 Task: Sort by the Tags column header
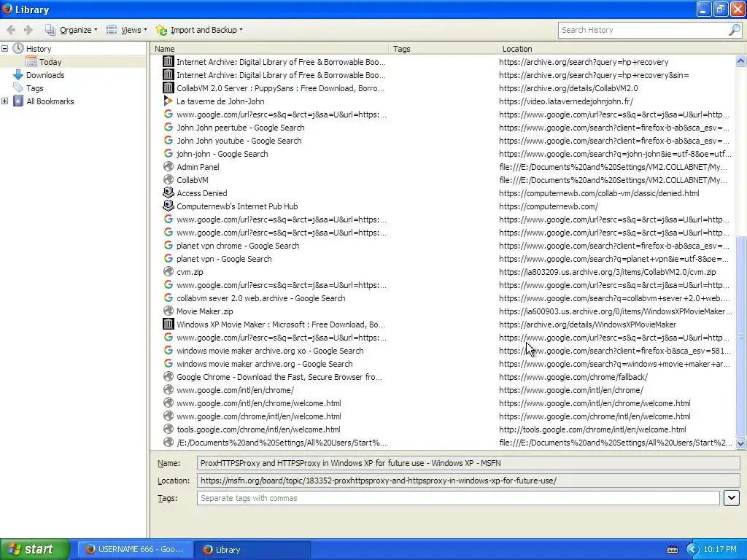pyautogui.click(x=443, y=49)
